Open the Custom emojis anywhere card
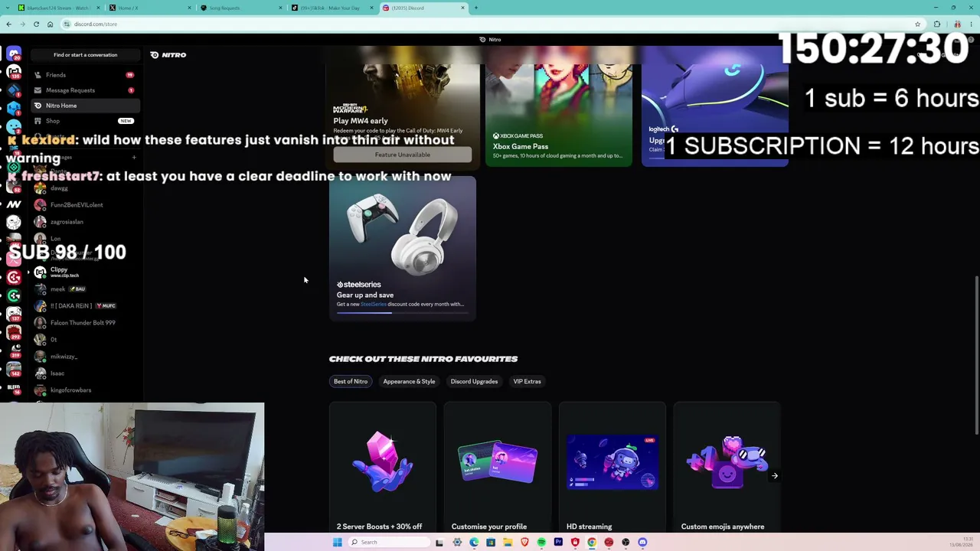980x551 pixels. coord(727,468)
